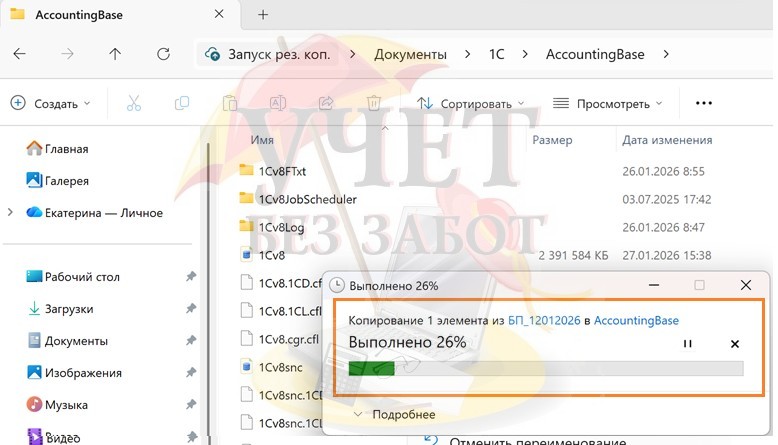Pause the file copy operation
778x445 pixels.
(x=687, y=343)
